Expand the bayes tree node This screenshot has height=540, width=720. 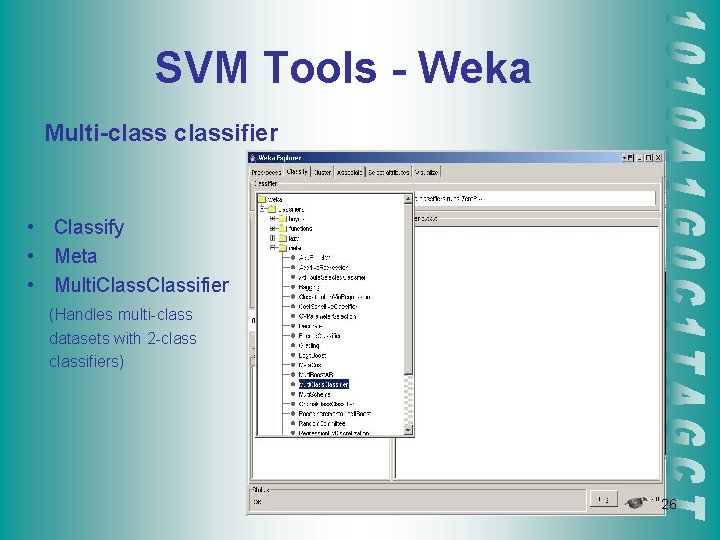click(x=273, y=219)
